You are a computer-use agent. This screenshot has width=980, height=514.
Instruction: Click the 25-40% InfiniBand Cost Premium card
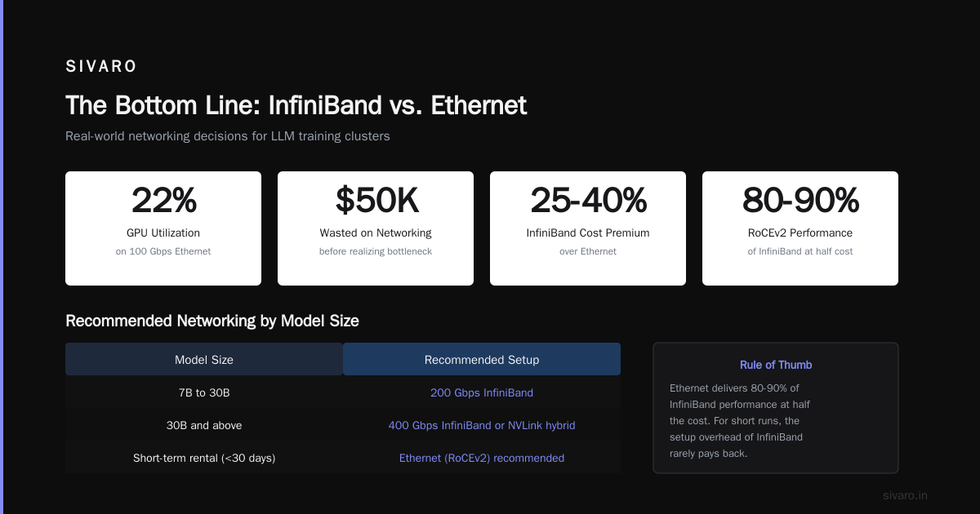point(588,228)
